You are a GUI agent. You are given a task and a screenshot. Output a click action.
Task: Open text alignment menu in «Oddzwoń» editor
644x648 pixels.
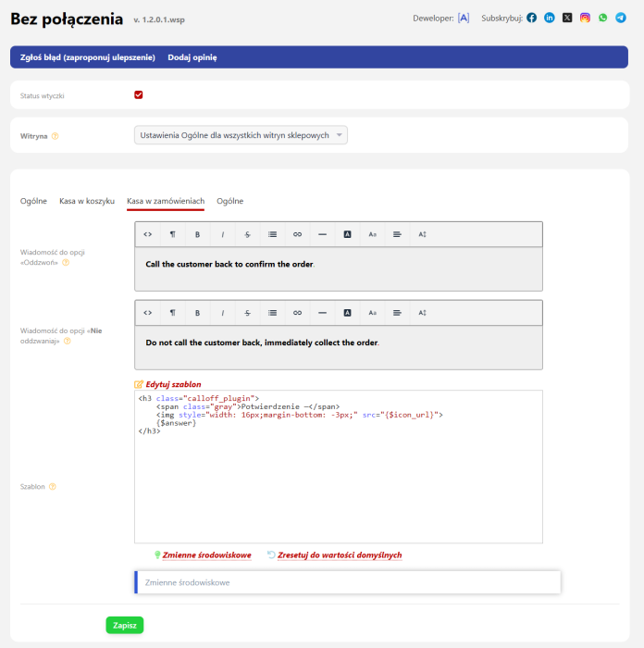tap(397, 234)
